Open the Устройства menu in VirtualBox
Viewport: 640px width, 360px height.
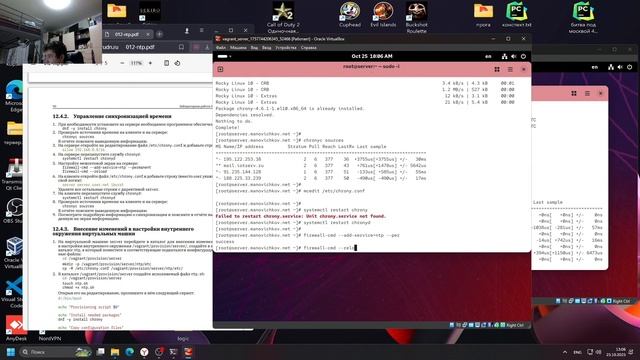(x=286, y=48)
